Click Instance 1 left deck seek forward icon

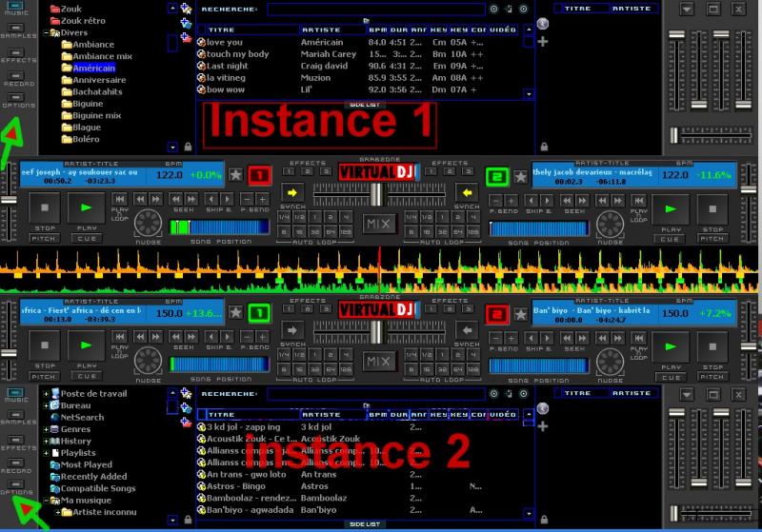point(191,200)
